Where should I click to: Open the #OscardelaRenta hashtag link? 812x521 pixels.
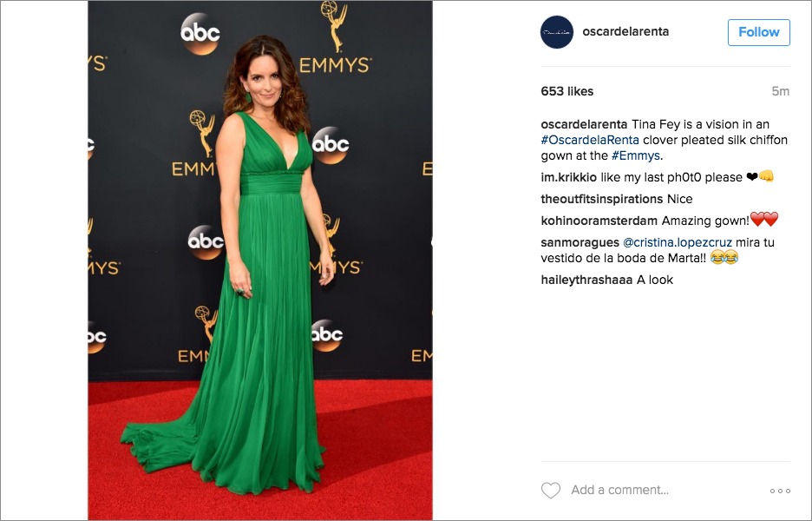pos(590,140)
